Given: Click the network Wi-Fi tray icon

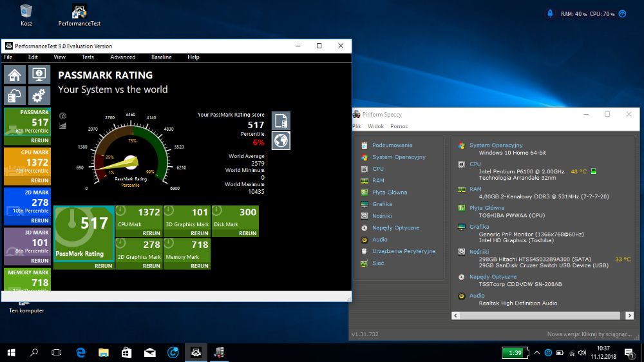Looking at the screenshot, I should click(x=572, y=353).
